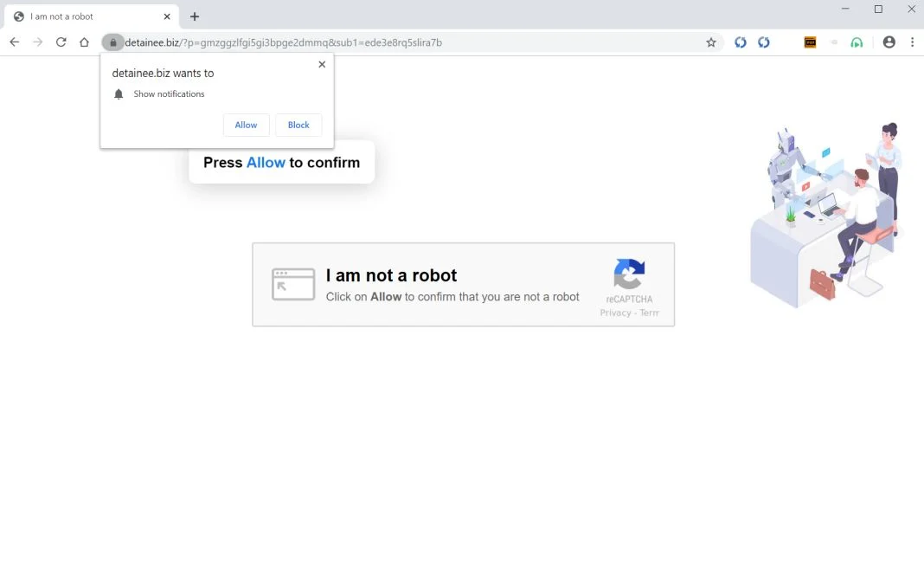Click the 'Show notifications' label
Screen dimensions: 924x587
[x=169, y=94]
